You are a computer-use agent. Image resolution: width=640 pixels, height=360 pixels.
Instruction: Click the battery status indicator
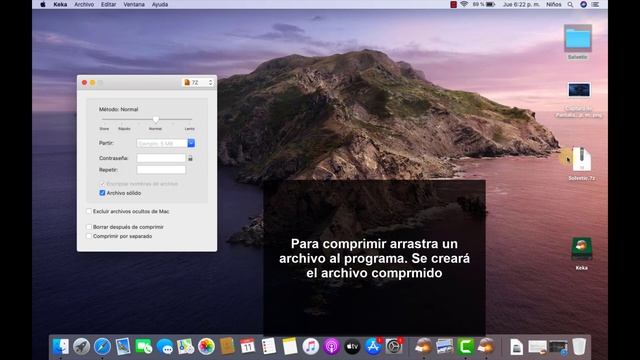(x=484, y=4)
